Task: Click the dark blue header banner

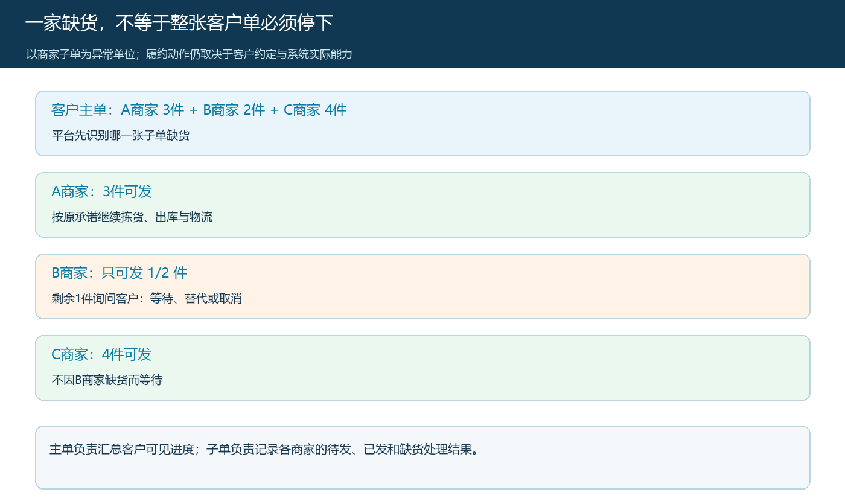Action: tap(422, 34)
